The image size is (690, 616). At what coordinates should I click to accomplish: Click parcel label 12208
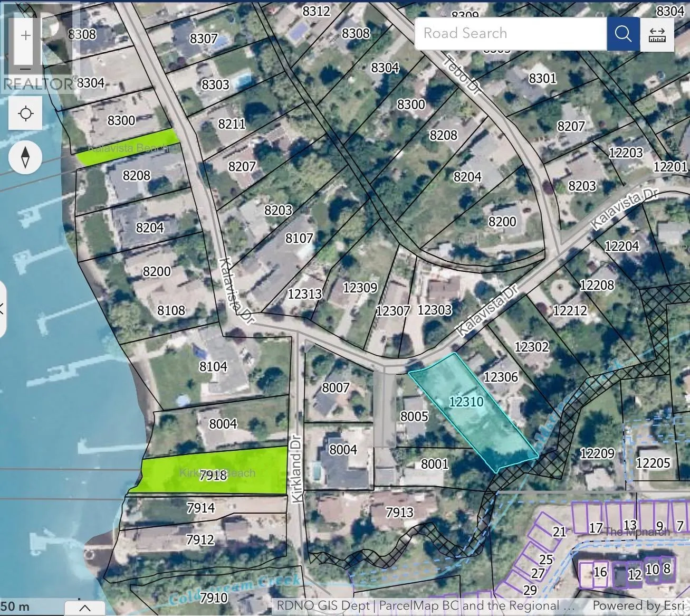(x=597, y=285)
